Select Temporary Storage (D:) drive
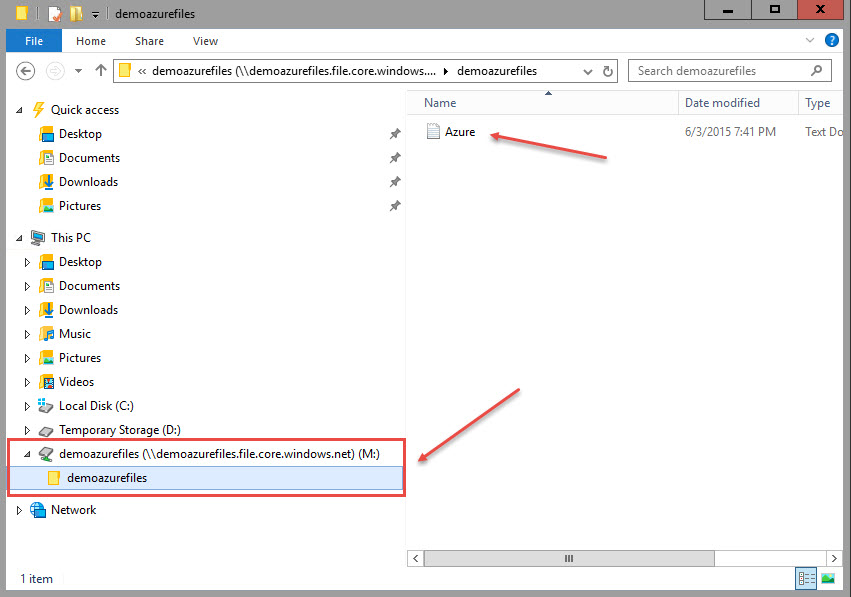The image size is (851, 597). point(120,430)
